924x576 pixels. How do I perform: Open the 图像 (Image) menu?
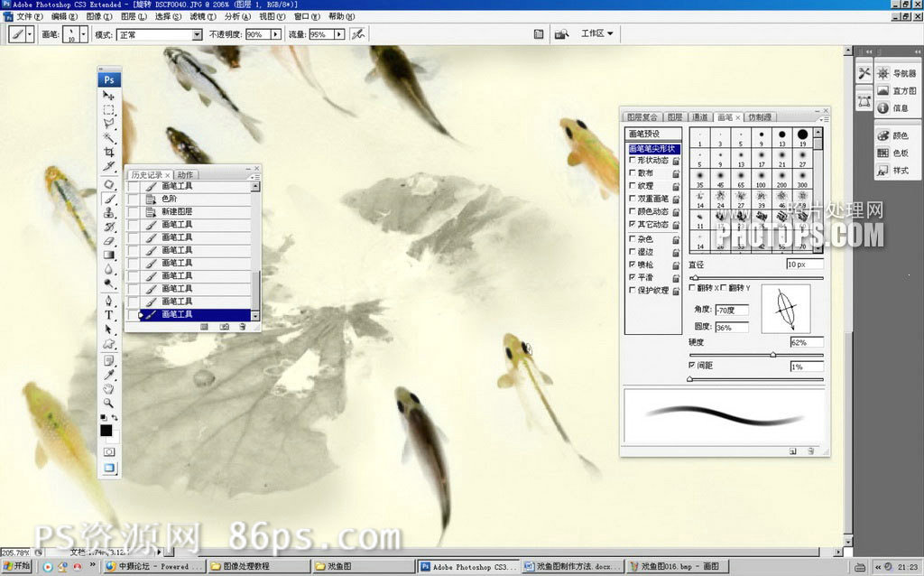pyautogui.click(x=98, y=16)
